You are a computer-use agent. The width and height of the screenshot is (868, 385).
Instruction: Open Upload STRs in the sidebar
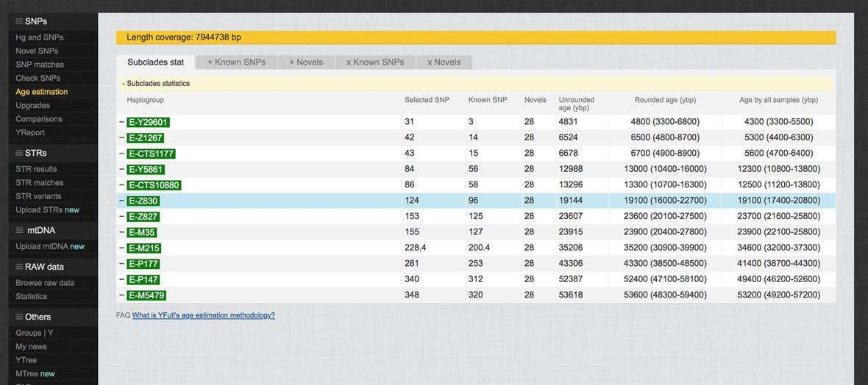[x=38, y=210]
